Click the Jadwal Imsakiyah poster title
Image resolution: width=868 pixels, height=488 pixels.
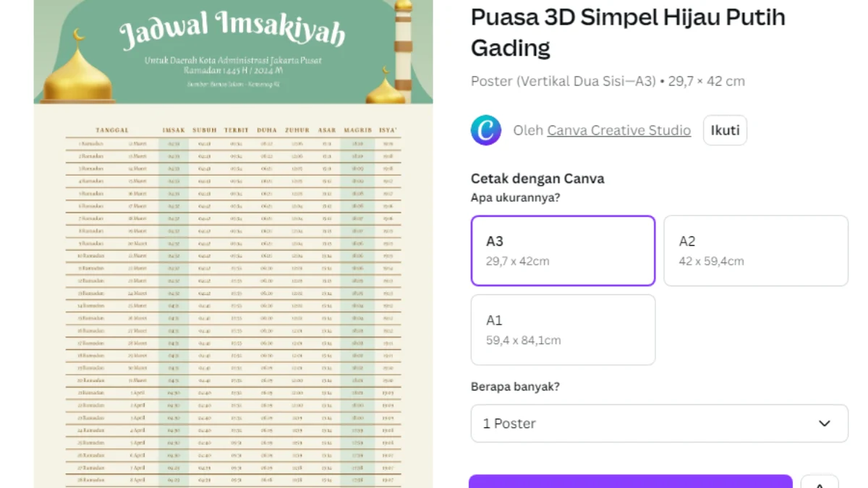(232, 30)
